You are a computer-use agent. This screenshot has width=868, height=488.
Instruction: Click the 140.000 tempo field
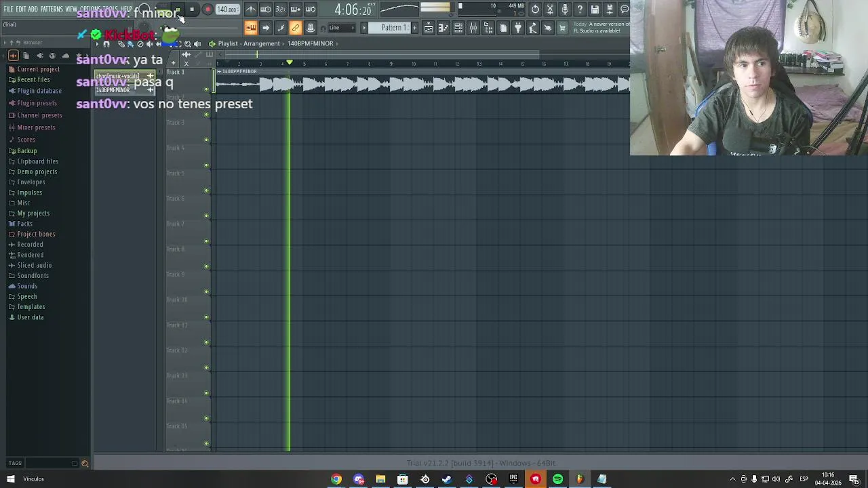226,9
